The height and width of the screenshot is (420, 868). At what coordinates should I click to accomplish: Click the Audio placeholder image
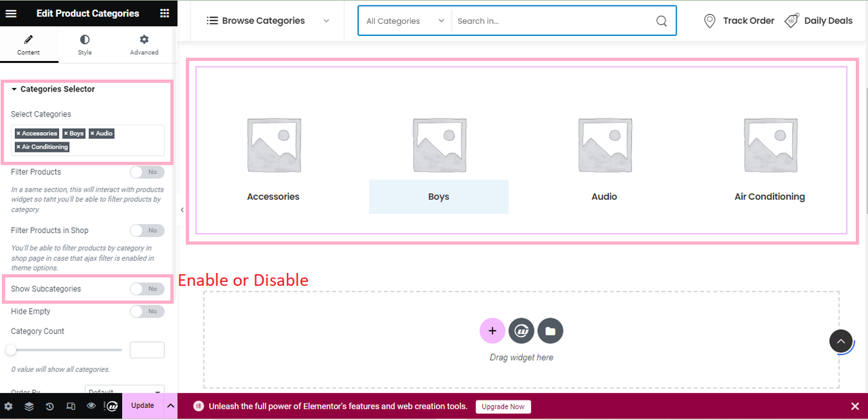coord(604,146)
